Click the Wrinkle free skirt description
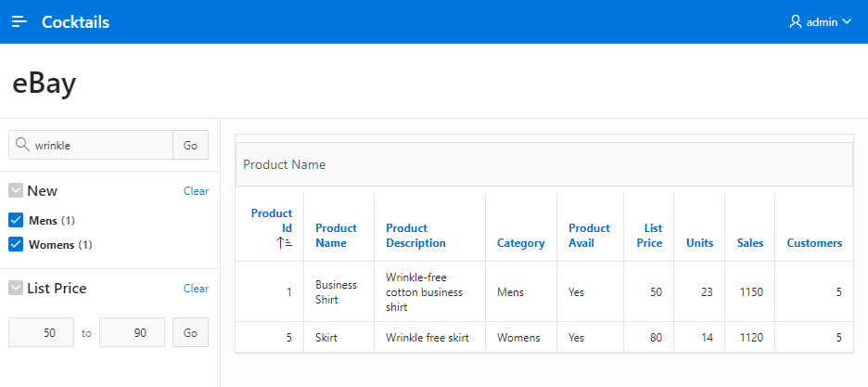The width and height of the screenshot is (868, 387). coord(428,337)
